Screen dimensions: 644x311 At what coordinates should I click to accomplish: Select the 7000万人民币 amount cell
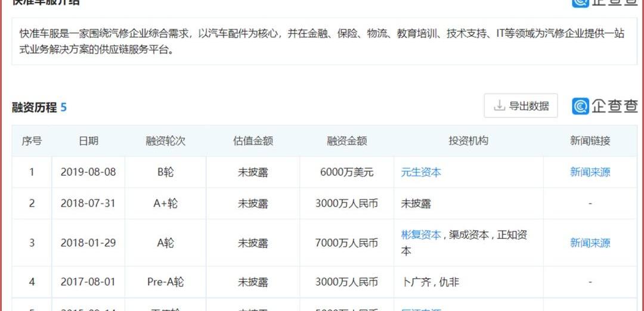(346, 243)
